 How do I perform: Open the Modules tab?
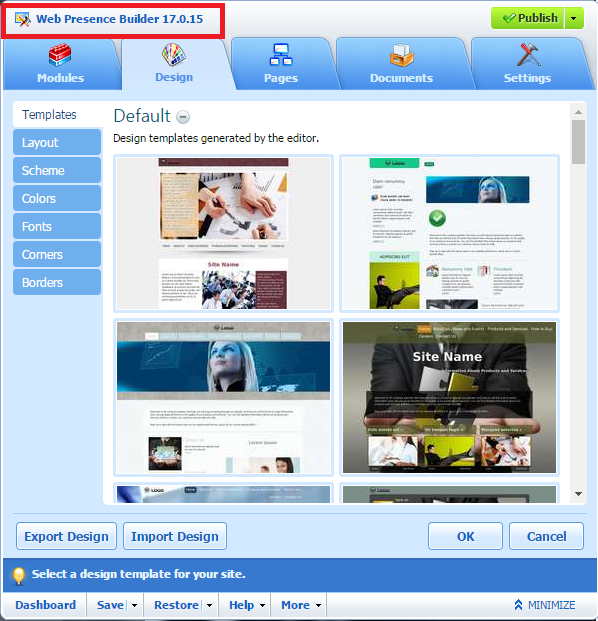click(61, 65)
